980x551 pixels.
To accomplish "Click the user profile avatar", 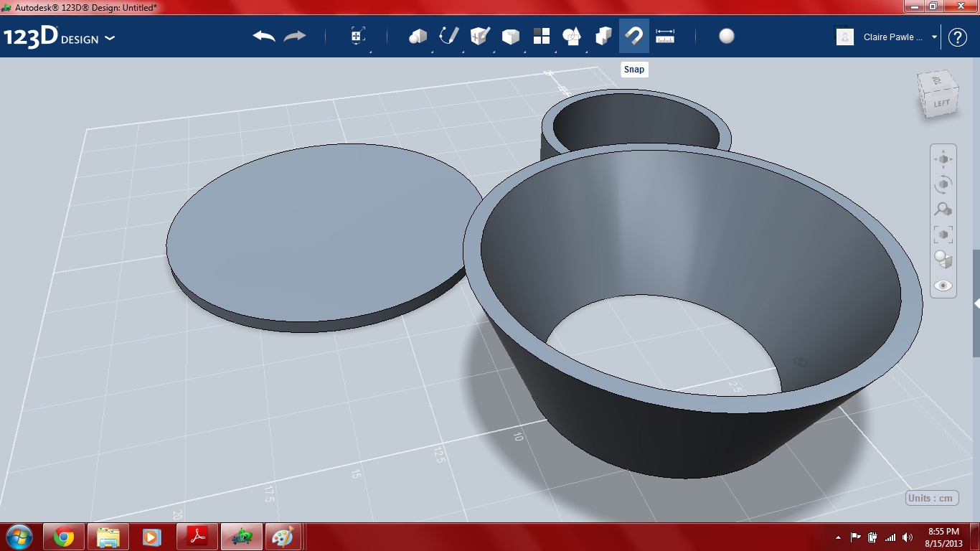I will 845,37.
